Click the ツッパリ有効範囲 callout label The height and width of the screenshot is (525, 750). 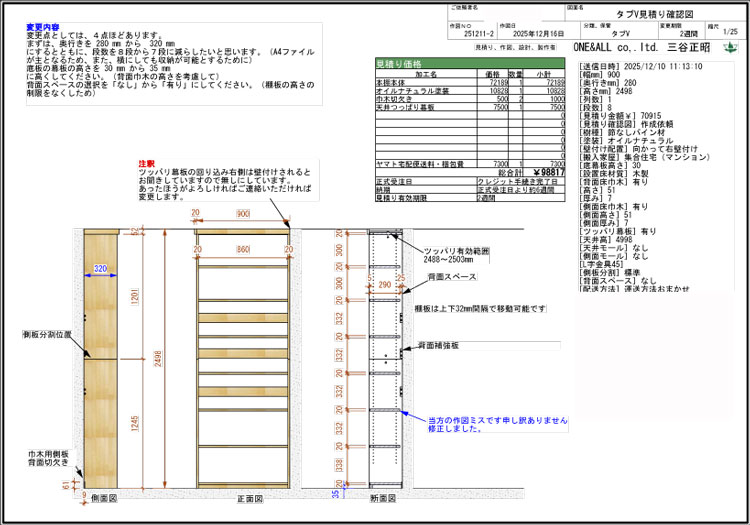(456, 250)
